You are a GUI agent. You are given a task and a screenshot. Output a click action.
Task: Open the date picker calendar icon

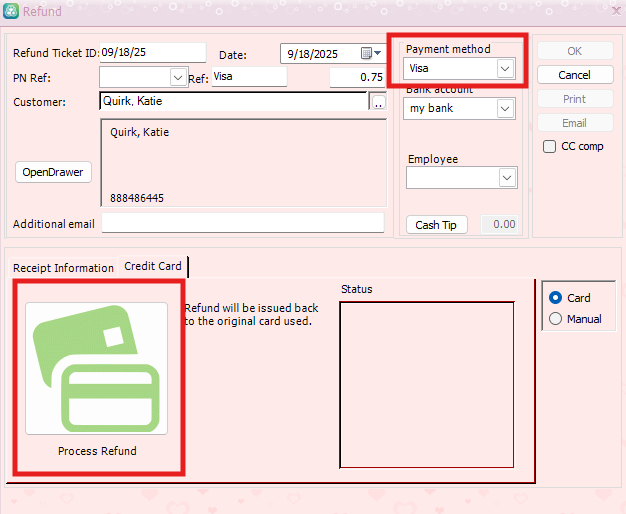(x=367, y=53)
